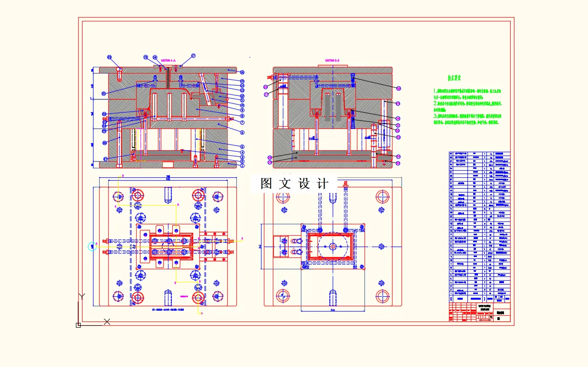Viewport: 588px width, 367px height.
Task: Select part balloon 1 in Section A-A
Action: [x=242, y=165]
